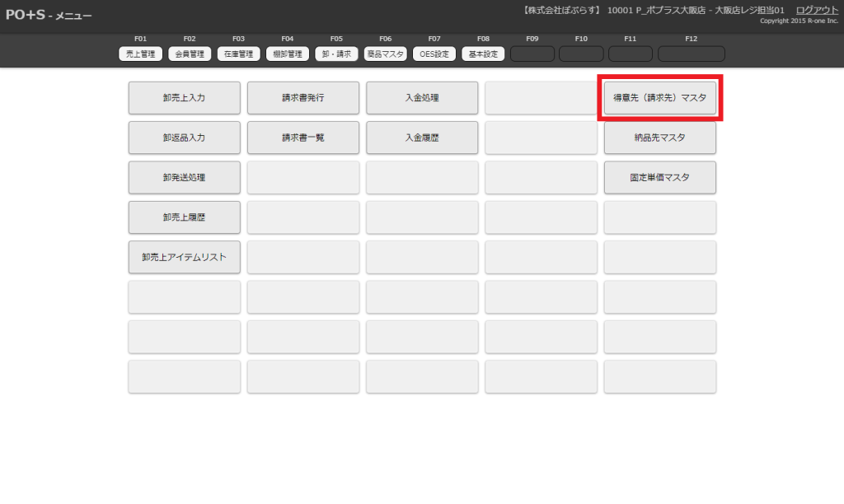Click the ログアウト link

click(817, 10)
